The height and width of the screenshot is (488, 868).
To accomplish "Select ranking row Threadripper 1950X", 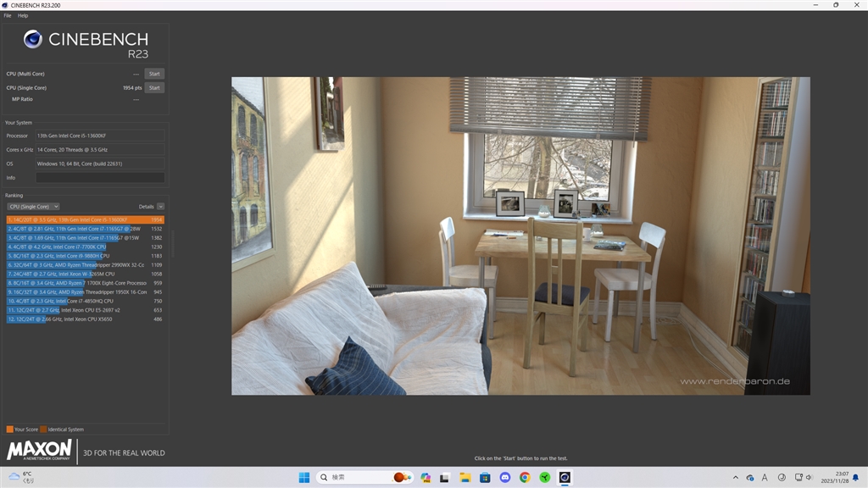I will pos(86,291).
